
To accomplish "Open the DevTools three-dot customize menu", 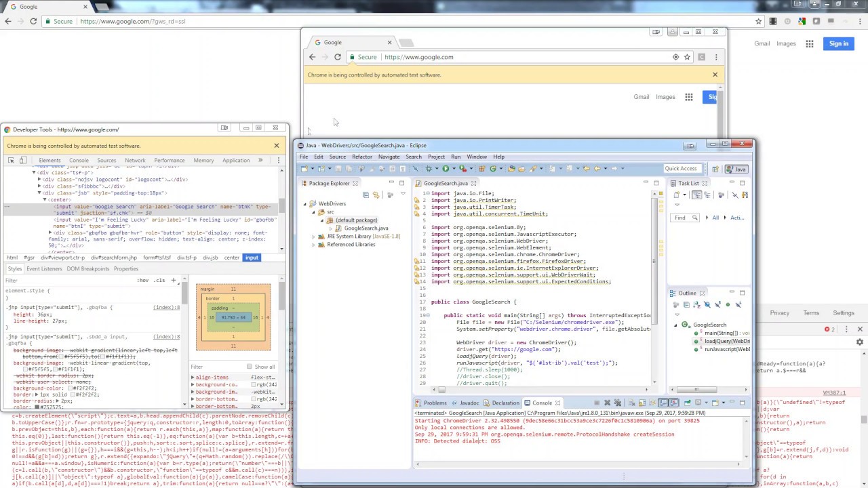I will [278, 161].
